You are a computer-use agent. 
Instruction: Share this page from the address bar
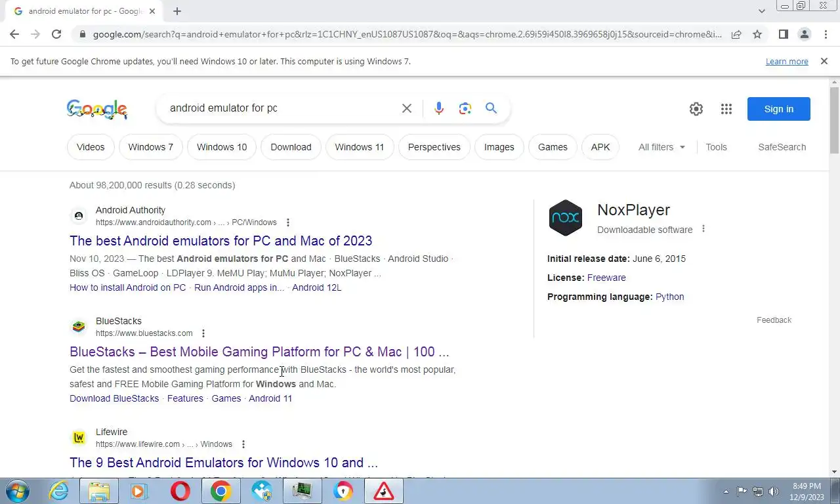pyautogui.click(x=736, y=34)
